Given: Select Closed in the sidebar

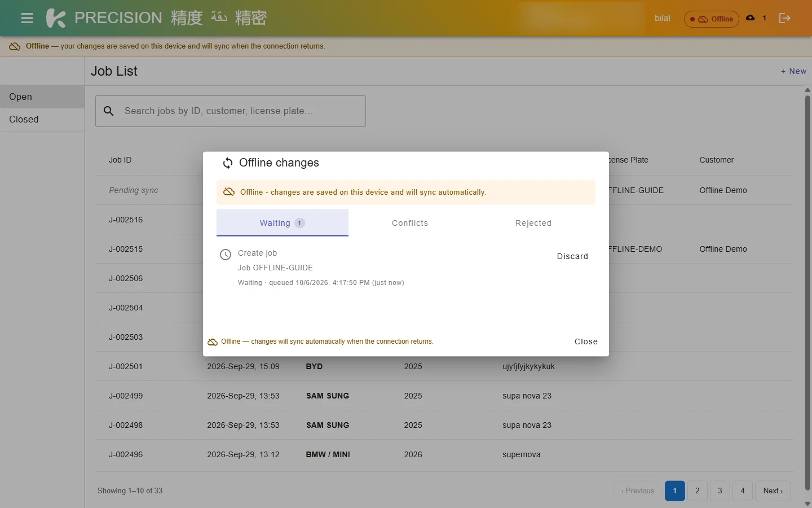Looking at the screenshot, I should point(42,120).
